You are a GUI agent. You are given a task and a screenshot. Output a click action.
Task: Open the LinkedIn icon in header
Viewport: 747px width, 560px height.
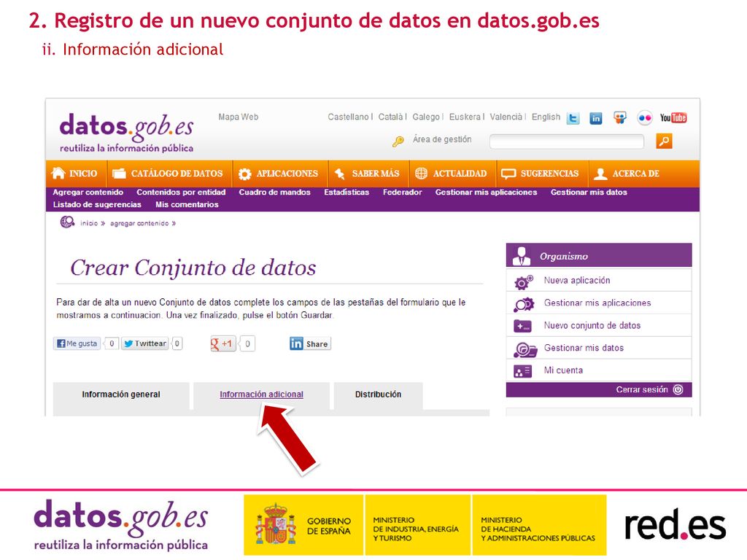pyautogui.click(x=595, y=118)
